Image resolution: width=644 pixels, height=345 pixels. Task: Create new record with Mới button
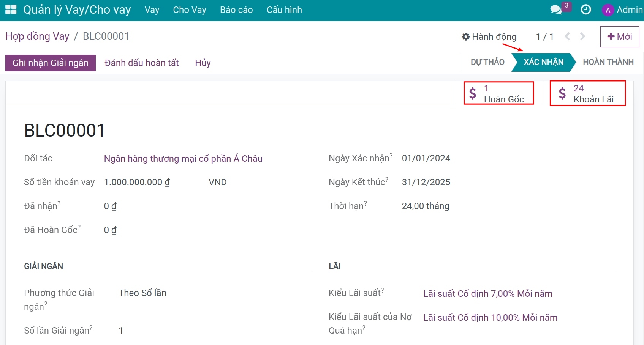620,37
